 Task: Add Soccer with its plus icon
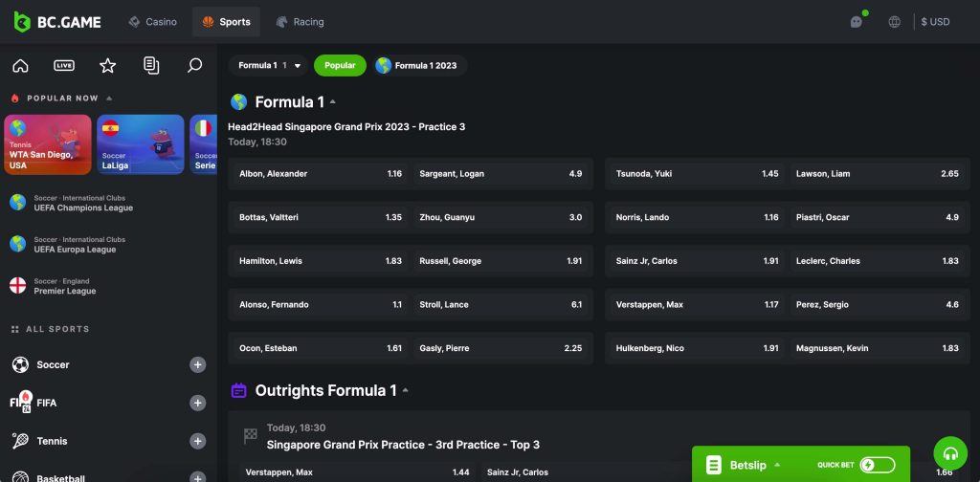[x=197, y=364]
